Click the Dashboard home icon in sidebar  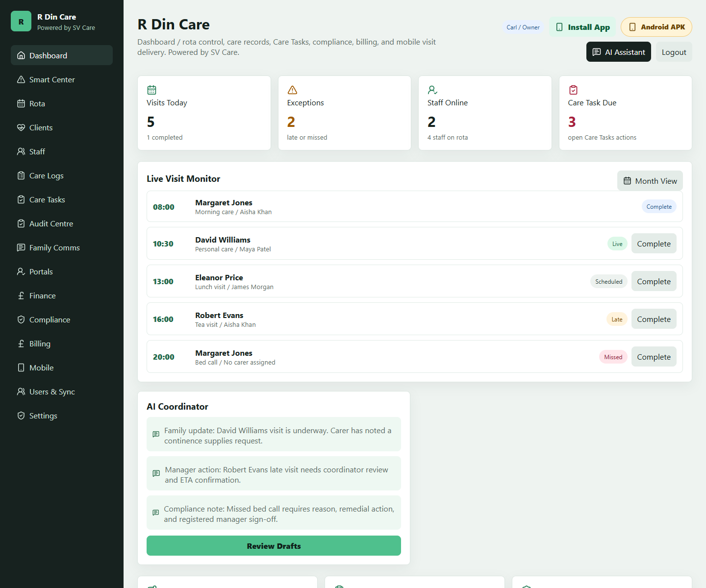pos(21,55)
